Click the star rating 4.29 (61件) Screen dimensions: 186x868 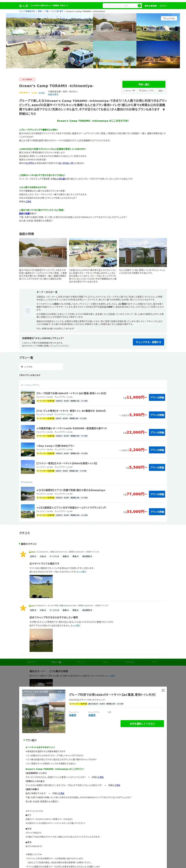(32, 93)
